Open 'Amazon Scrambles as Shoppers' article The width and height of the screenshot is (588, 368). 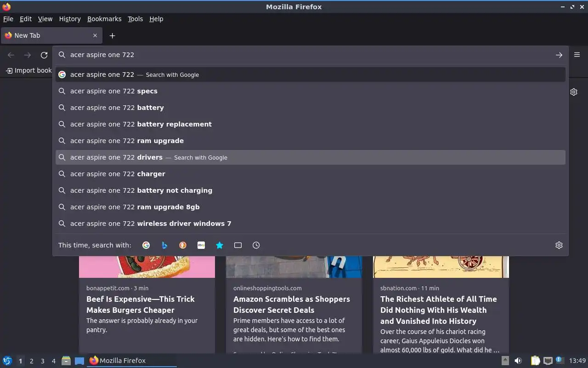pos(292,305)
